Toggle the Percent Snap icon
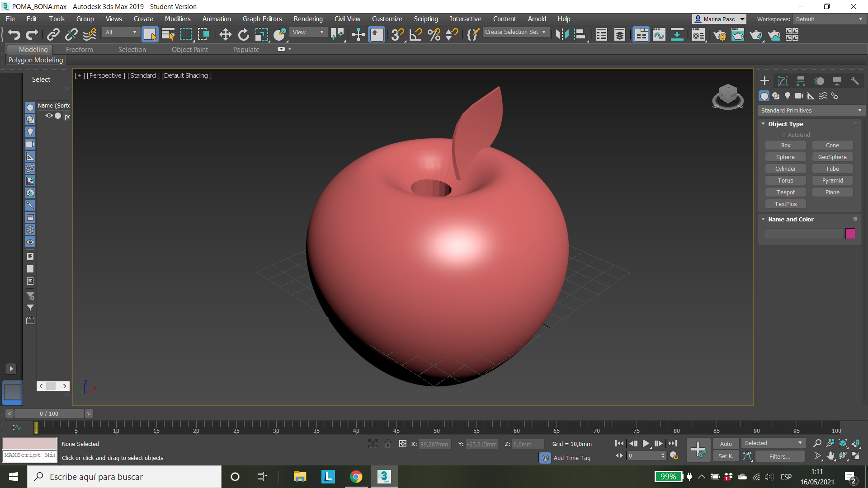This screenshot has height=488, width=868. (x=434, y=34)
